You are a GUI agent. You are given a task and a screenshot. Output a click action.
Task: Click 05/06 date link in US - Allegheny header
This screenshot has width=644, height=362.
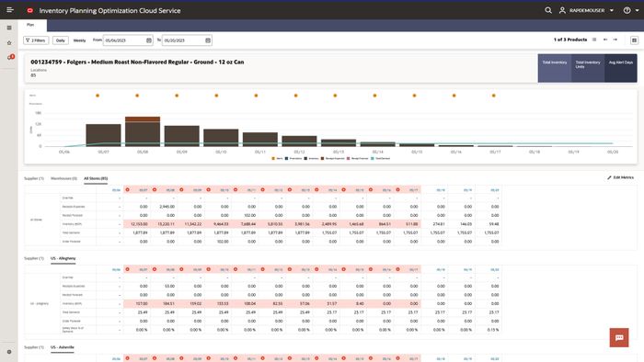point(116,270)
